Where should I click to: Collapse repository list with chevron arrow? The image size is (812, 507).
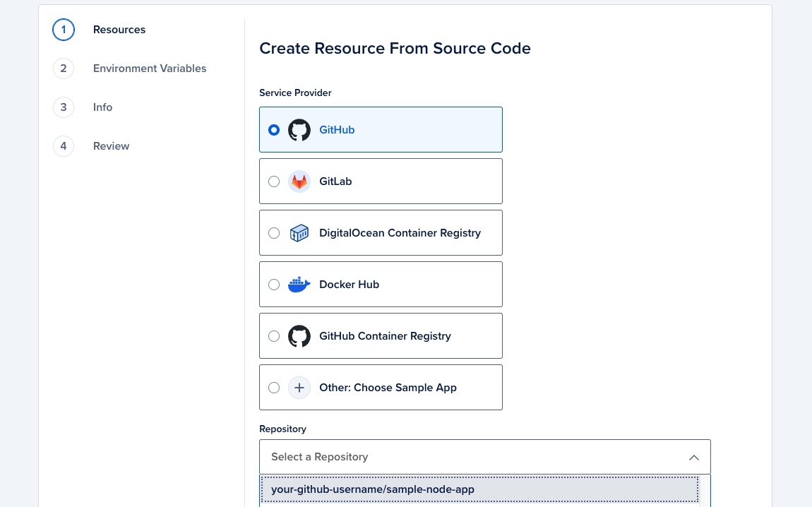694,458
